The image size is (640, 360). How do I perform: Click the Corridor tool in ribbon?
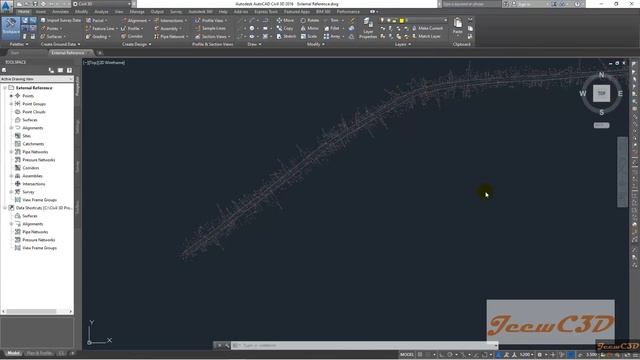(x=132, y=36)
